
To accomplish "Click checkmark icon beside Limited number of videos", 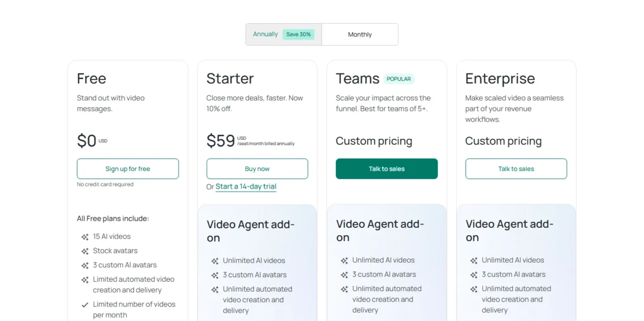I will click(x=85, y=305).
